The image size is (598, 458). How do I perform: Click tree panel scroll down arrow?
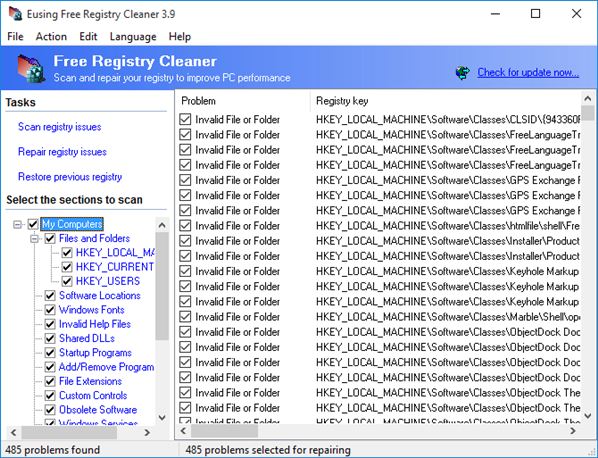tap(162, 418)
